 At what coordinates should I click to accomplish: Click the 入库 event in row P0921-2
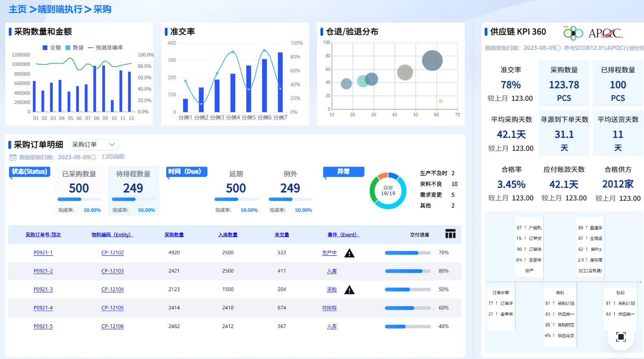(332, 271)
